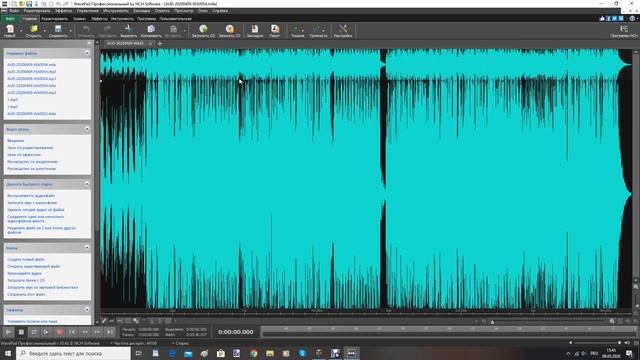640x360 pixels.
Task: Collapse the Эффекты panel
Action: tap(87, 310)
